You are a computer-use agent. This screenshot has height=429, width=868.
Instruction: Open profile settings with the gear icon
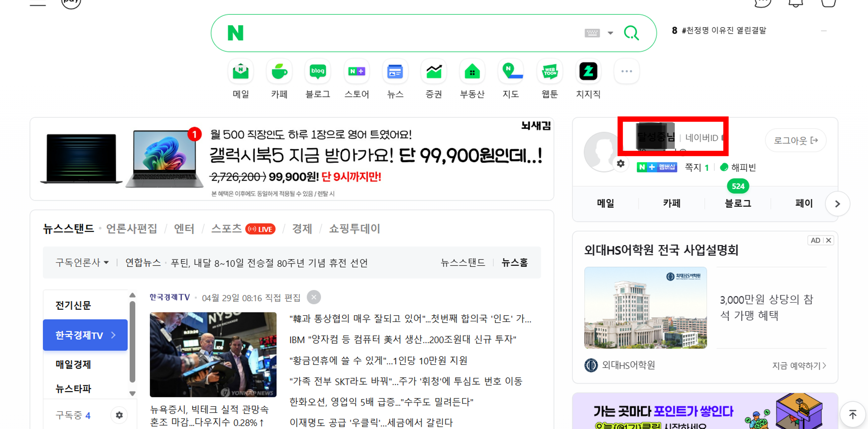(621, 163)
